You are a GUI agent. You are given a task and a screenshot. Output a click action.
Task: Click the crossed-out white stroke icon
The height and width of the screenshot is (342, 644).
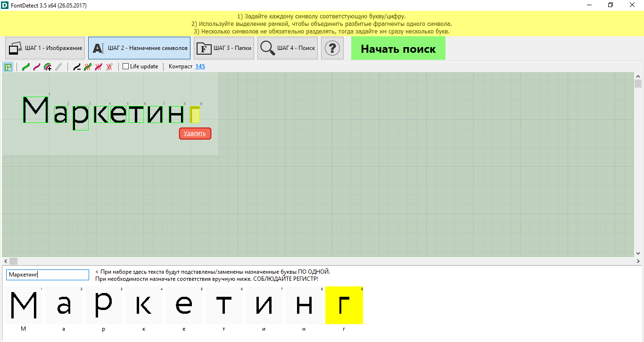pos(109,67)
